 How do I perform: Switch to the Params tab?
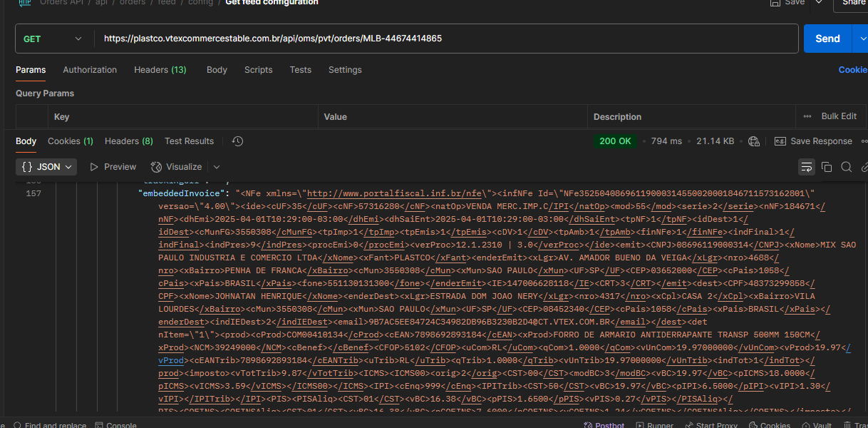click(x=31, y=70)
